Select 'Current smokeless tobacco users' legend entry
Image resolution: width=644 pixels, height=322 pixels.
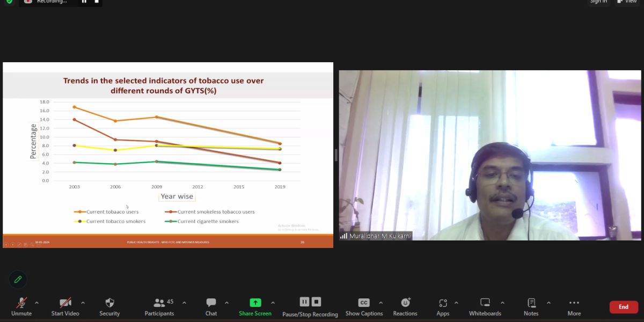click(x=210, y=212)
